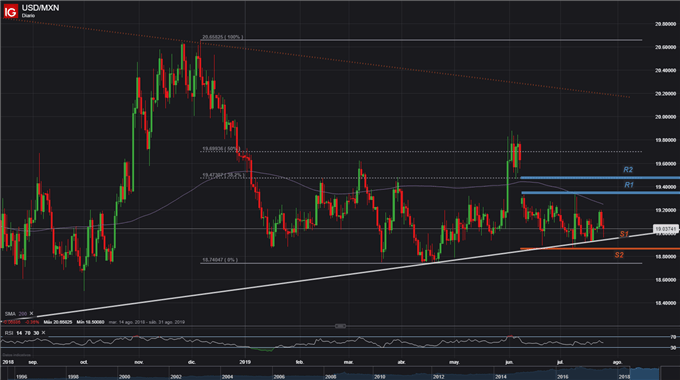The image size is (680, 380).
Task: Click 2016 on the navigator timeline
Action: 562,377
